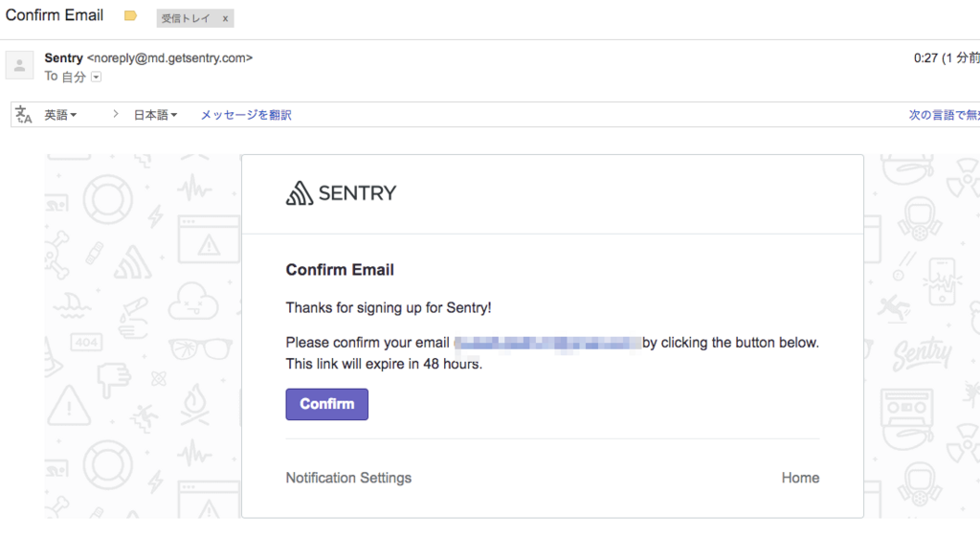This screenshot has height=538, width=980.
Task: Click the partially visible 次の言語で無効 link
Action: [944, 115]
